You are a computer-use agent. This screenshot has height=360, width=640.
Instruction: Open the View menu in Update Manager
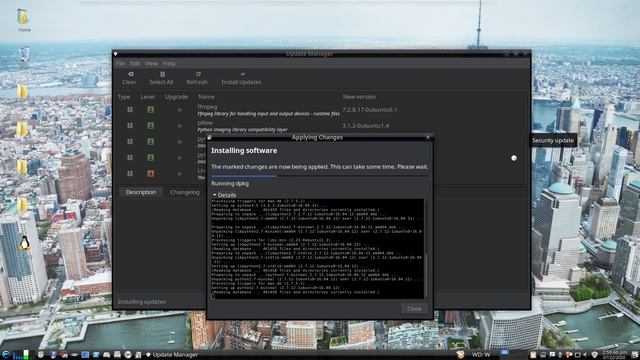[x=151, y=63]
